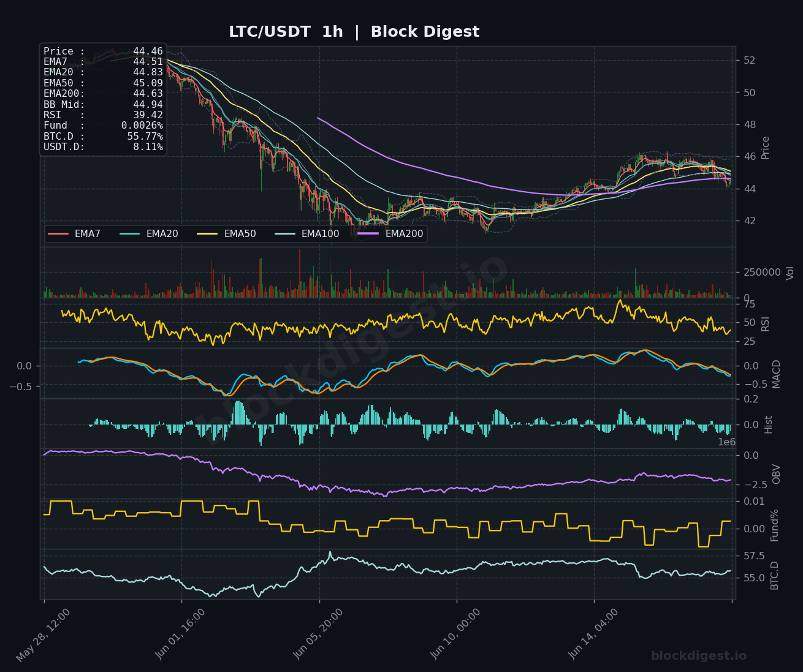Viewport: 803px width, 672px height.
Task: Click the Hist axis label
Action: point(768,425)
